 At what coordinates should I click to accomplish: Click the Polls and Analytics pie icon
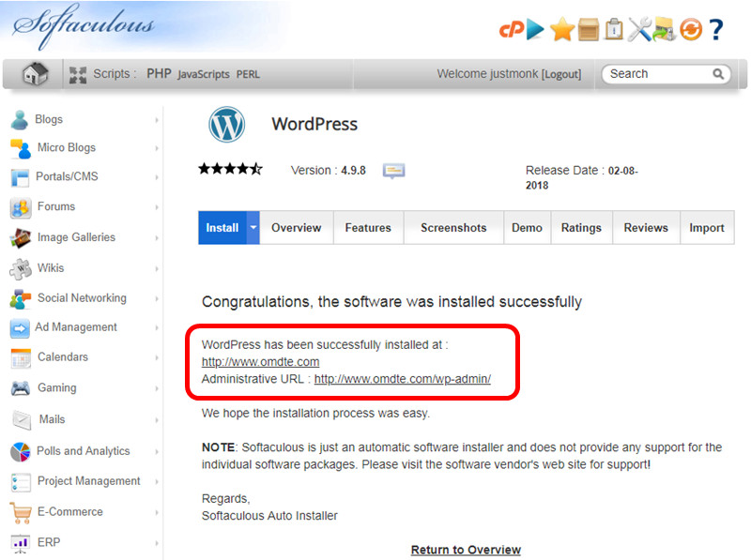tap(20, 452)
